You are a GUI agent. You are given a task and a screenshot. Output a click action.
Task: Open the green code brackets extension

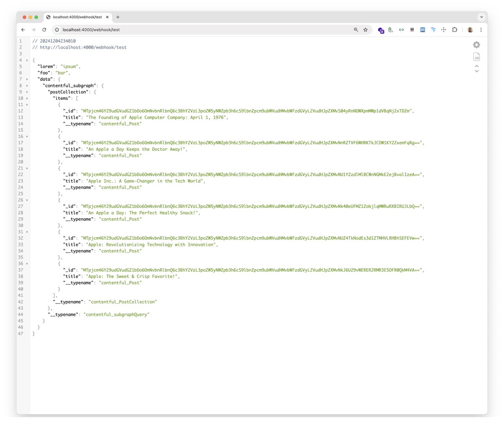[401, 30]
